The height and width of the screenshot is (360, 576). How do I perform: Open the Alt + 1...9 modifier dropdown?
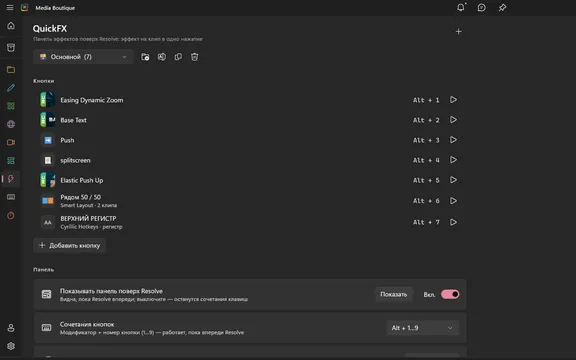click(x=422, y=328)
